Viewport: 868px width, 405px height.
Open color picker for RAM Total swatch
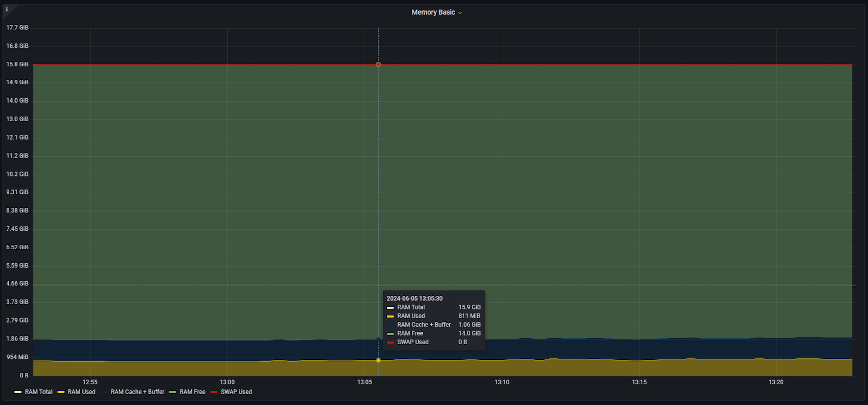18,392
